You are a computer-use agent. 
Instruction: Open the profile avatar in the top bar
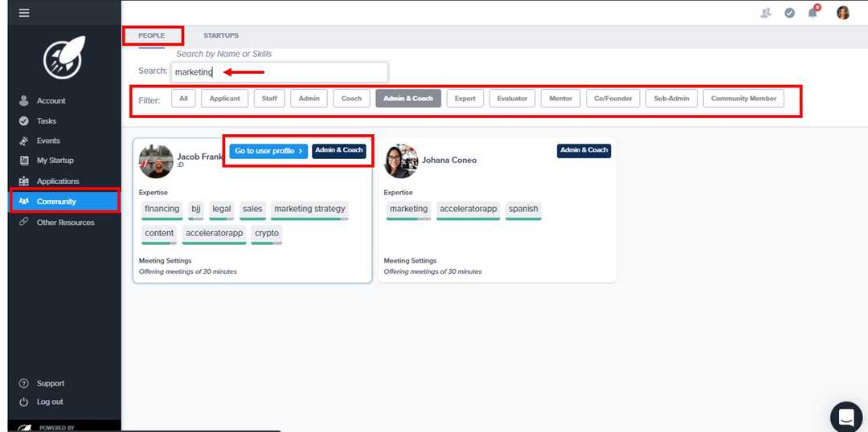point(843,13)
